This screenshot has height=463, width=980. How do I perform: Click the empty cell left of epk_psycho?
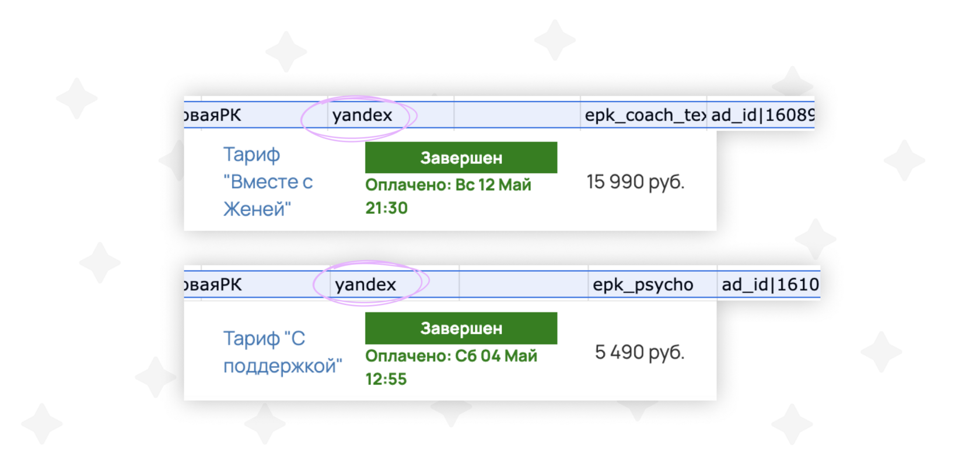click(x=523, y=285)
